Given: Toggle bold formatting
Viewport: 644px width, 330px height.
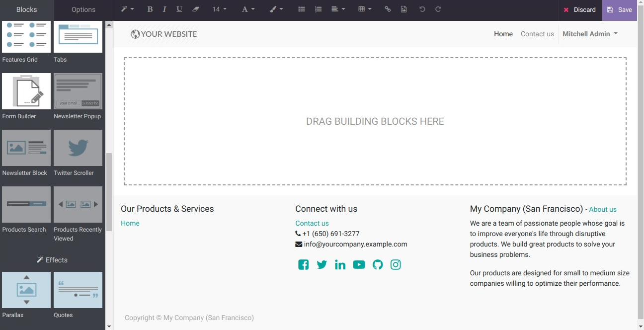Looking at the screenshot, I should 150,9.
